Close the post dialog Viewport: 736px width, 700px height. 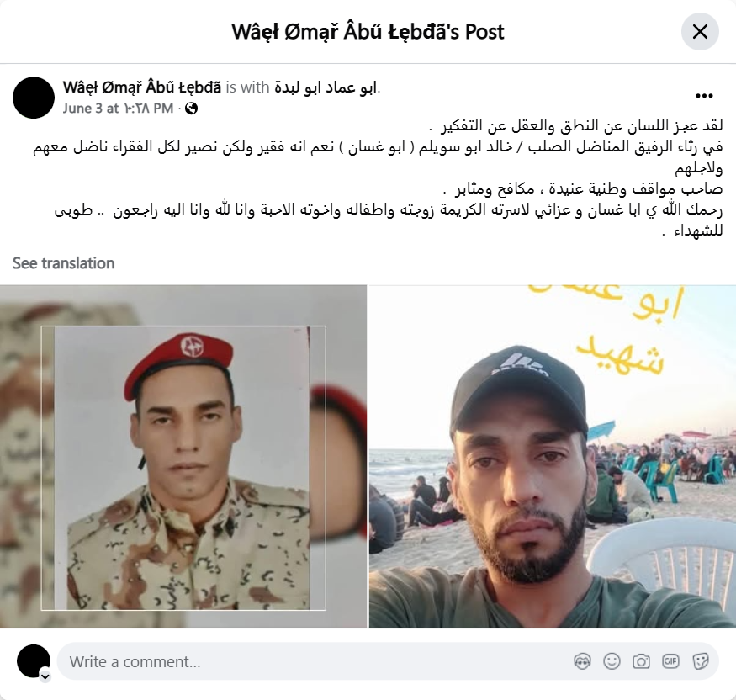(x=700, y=32)
